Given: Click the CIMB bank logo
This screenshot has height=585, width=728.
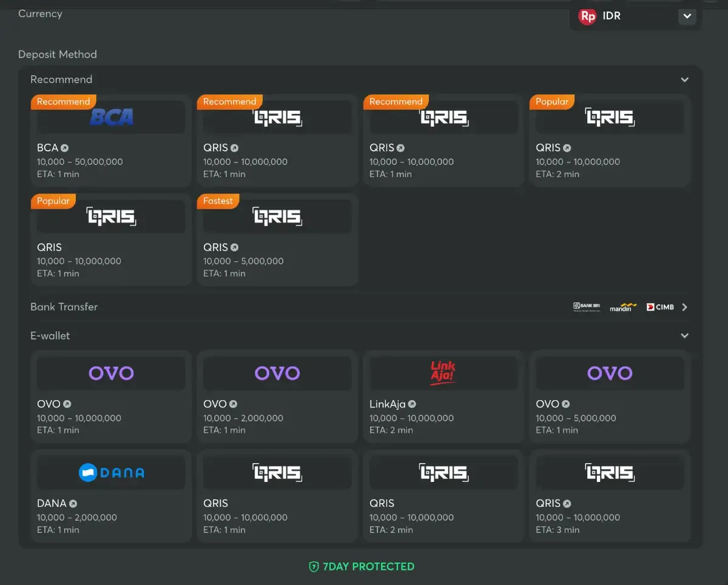Looking at the screenshot, I should point(661,307).
